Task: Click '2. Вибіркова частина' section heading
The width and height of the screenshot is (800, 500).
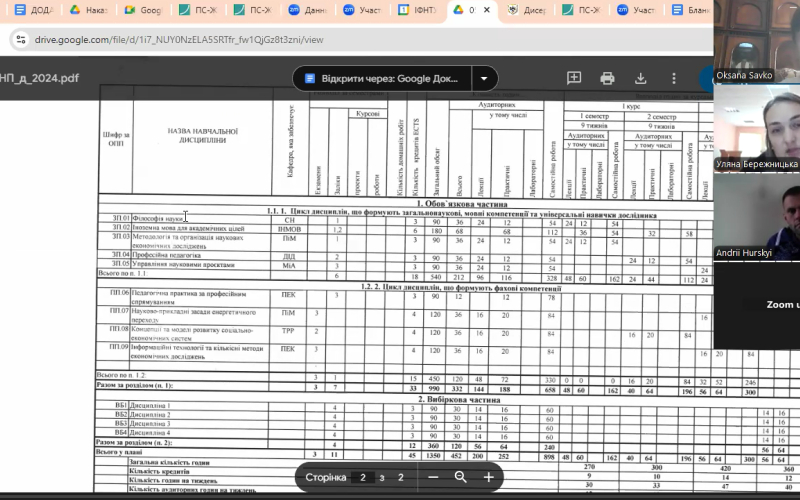Action: pyautogui.click(x=459, y=399)
